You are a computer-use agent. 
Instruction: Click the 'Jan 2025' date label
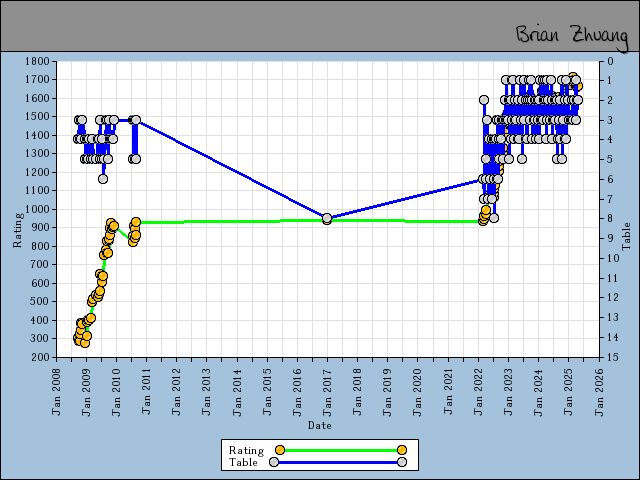(x=569, y=392)
